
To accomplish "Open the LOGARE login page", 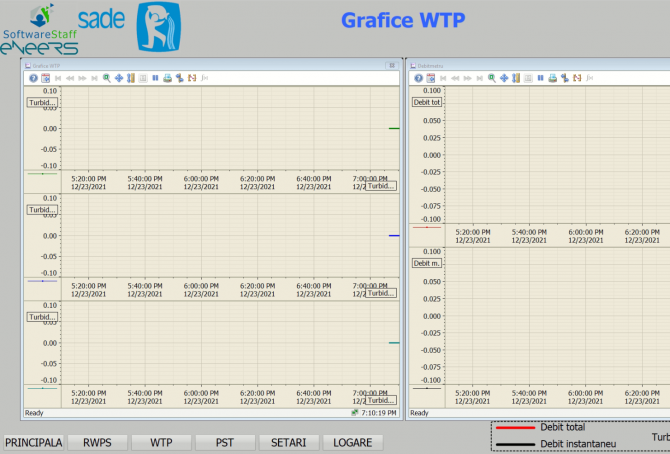I will 352,442.
